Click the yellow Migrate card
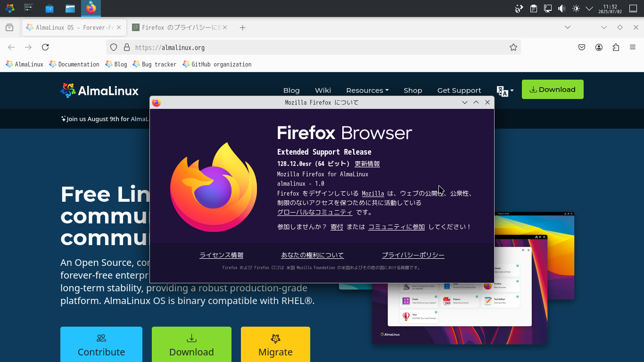 (x=275, y=345)
